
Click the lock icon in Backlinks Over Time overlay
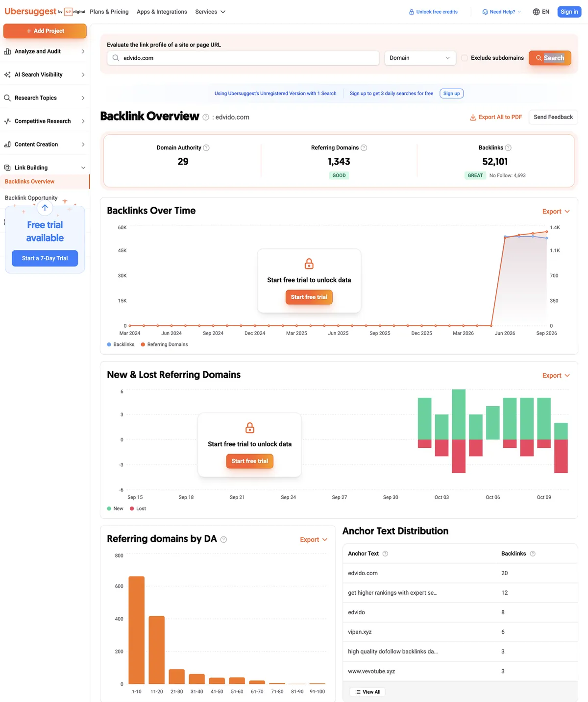pos(309,264)
